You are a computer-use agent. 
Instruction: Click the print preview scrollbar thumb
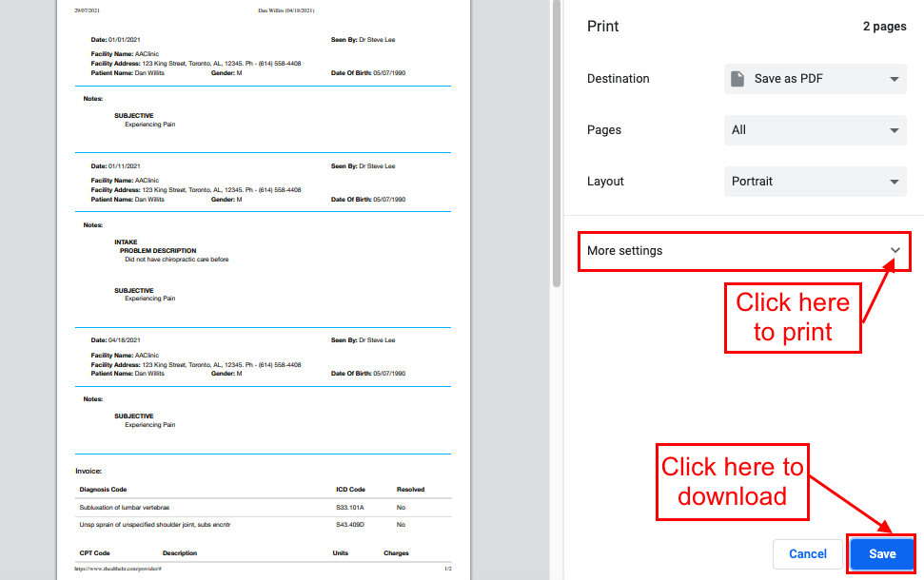[x=557, y=144]
